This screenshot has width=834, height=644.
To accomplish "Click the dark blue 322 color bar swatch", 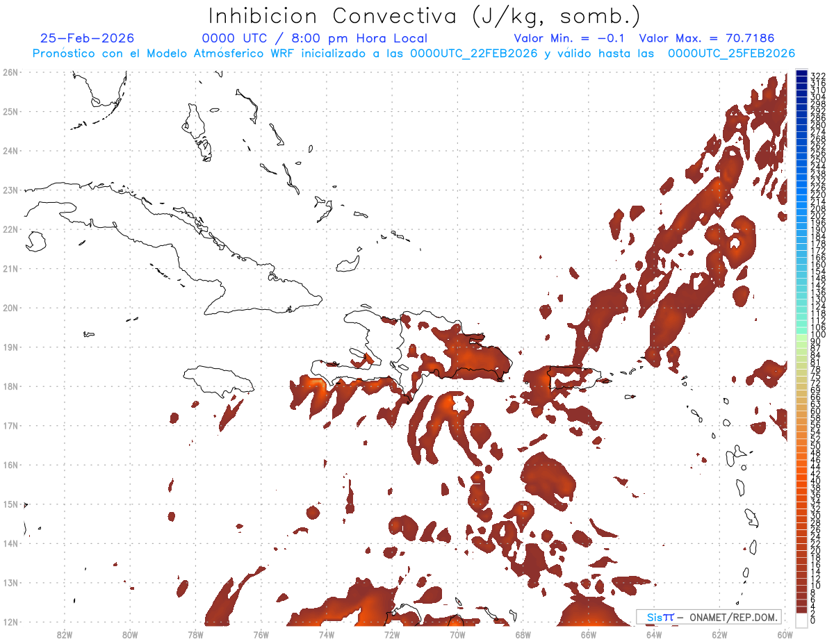I will 801,74.
